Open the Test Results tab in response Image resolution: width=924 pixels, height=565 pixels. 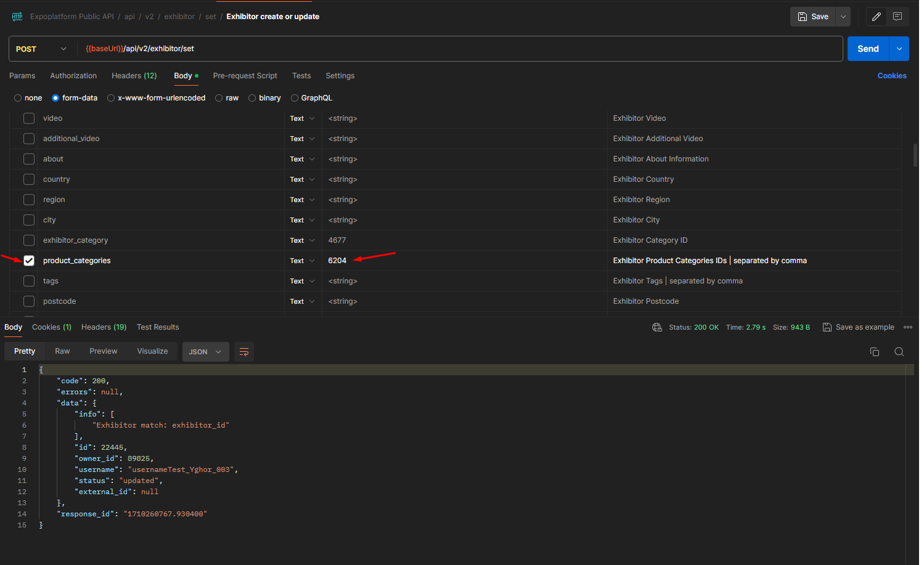(158, 327)
